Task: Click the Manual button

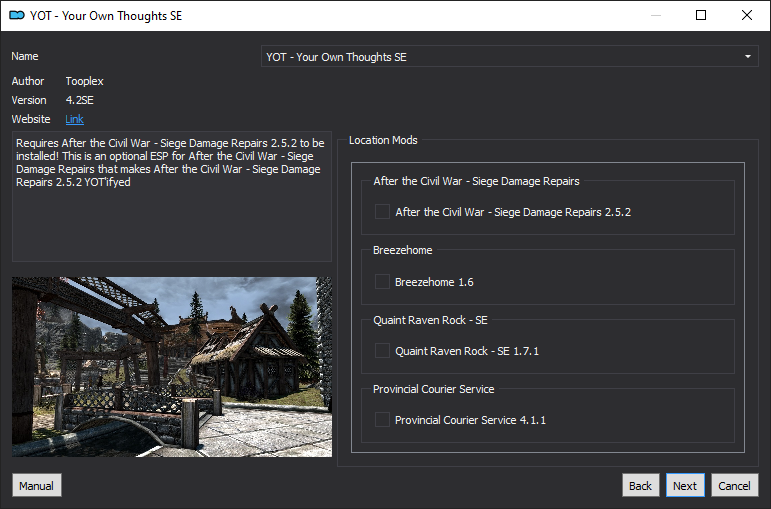Action: (x=36, y=485)
